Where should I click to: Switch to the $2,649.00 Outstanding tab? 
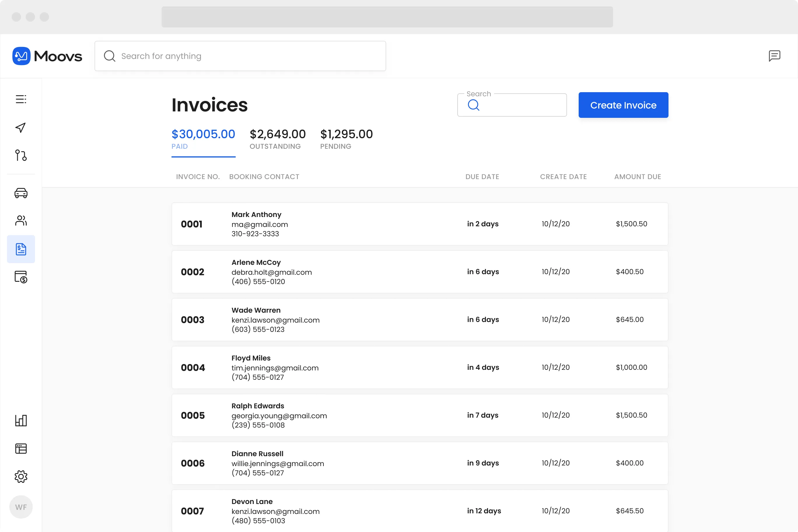click(x=278, y=139)
